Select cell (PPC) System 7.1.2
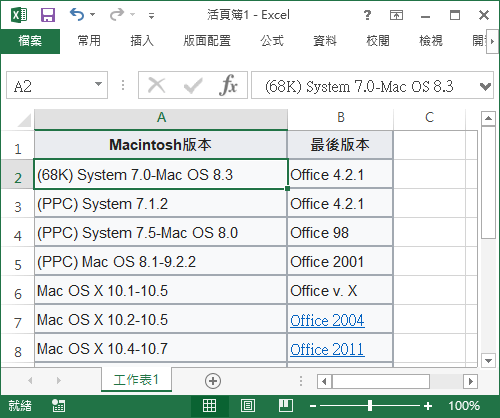This screenshot has height=418, width=500. coord(161,204)
